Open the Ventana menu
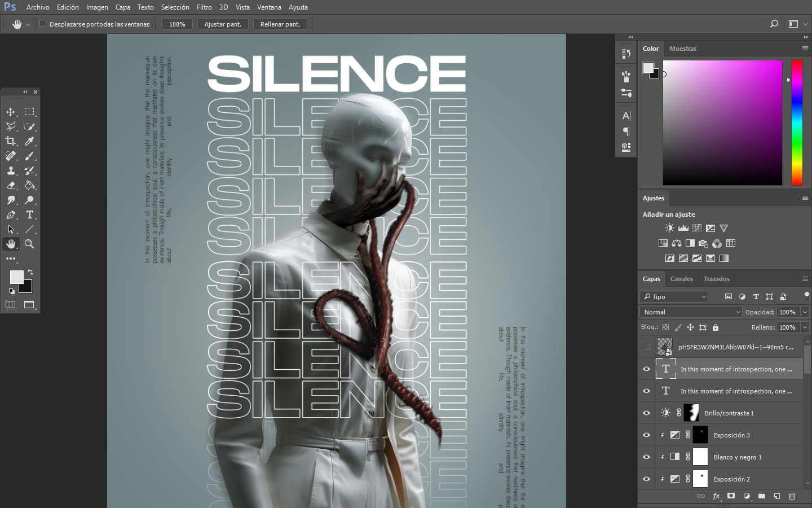This screenshot has width=812, height=508. coord(269,7)
